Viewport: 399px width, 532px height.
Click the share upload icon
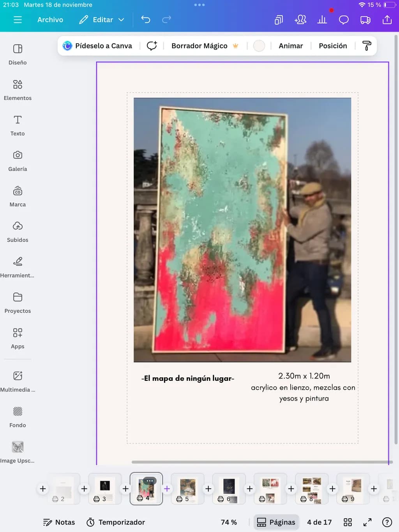387,19
